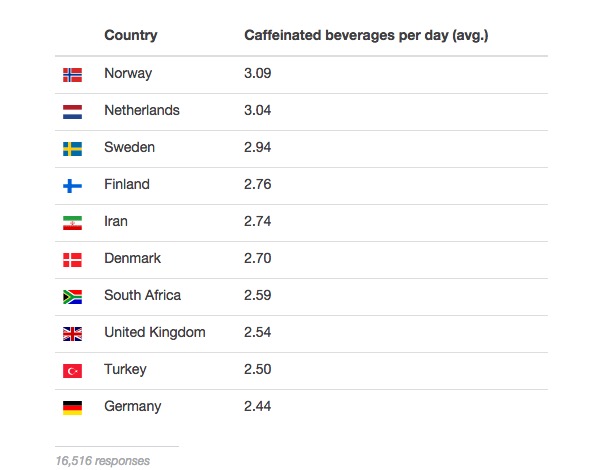Click the South Africa country name
This screenshot has width=607, height=470.
(142, 295)
